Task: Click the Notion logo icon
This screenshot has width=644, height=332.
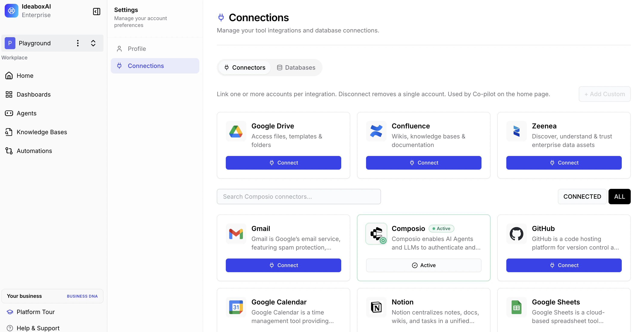Action: click(x=376, y=307)
